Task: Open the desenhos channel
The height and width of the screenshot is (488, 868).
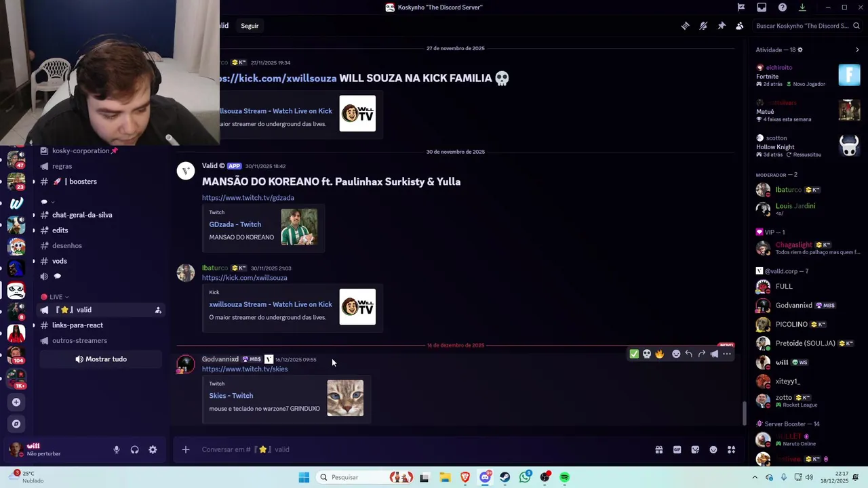Action: pyautogui.click(x=101, y=246)
